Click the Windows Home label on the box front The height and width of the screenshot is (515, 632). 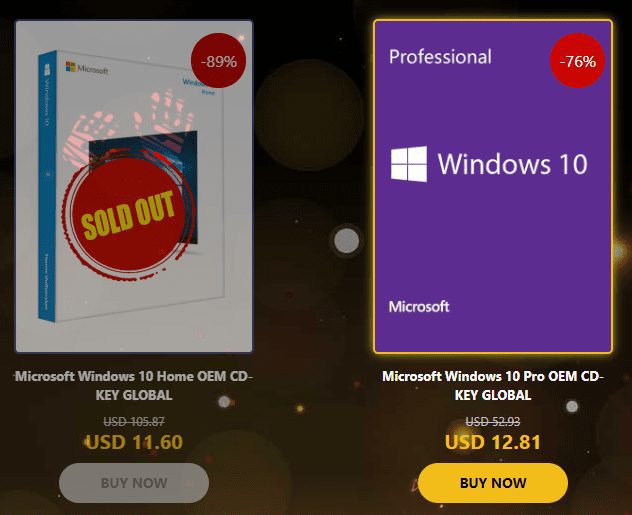coord(200,86)
